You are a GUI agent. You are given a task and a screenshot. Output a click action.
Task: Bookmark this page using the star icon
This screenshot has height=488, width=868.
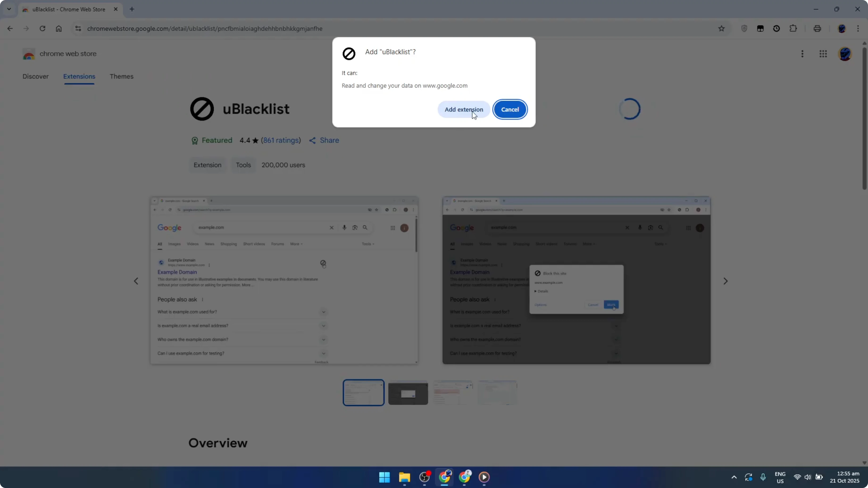[x=722, y=28]
